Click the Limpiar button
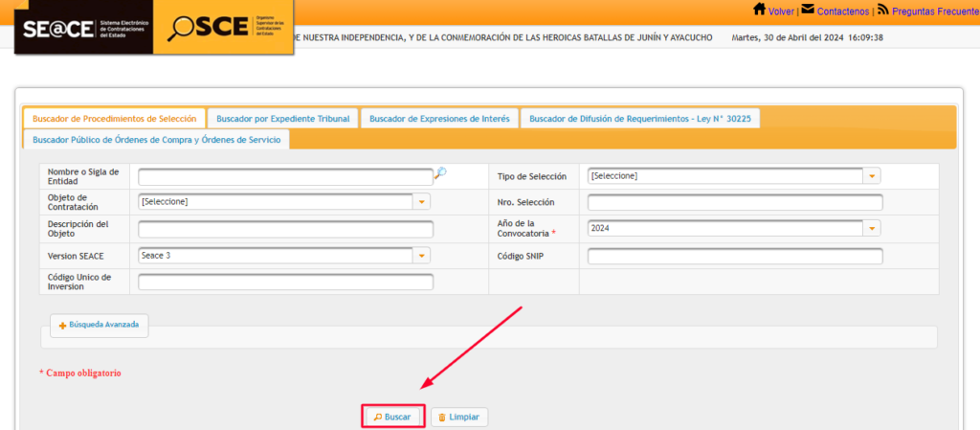The width and height of the screenshot is (980, 430). (x=459, y=417)
